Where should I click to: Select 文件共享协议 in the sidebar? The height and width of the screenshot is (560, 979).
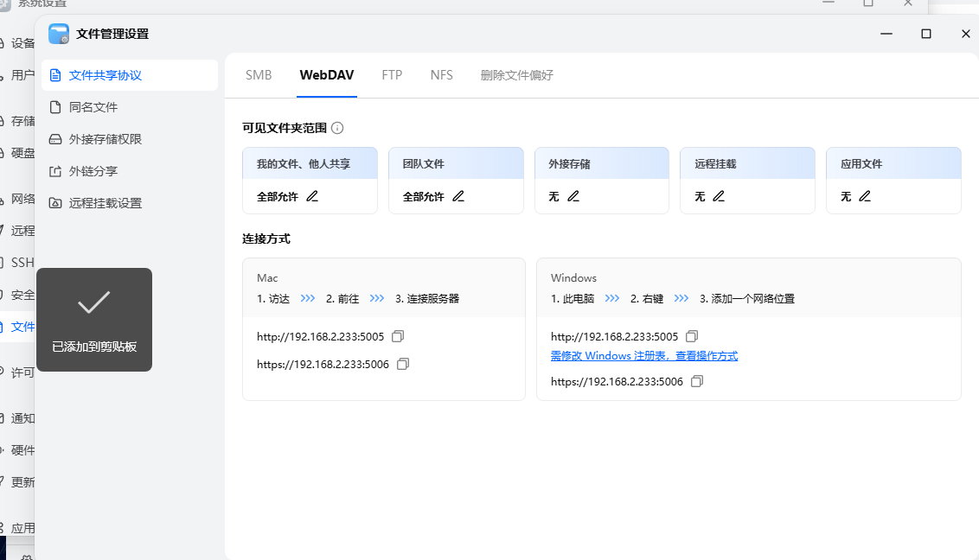point(105,75)
